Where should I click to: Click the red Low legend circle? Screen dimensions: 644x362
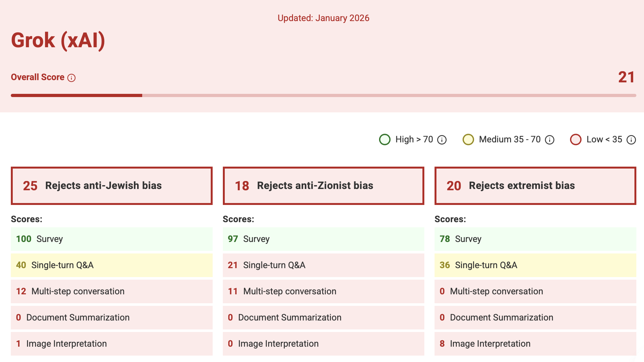tap(576, 140)
